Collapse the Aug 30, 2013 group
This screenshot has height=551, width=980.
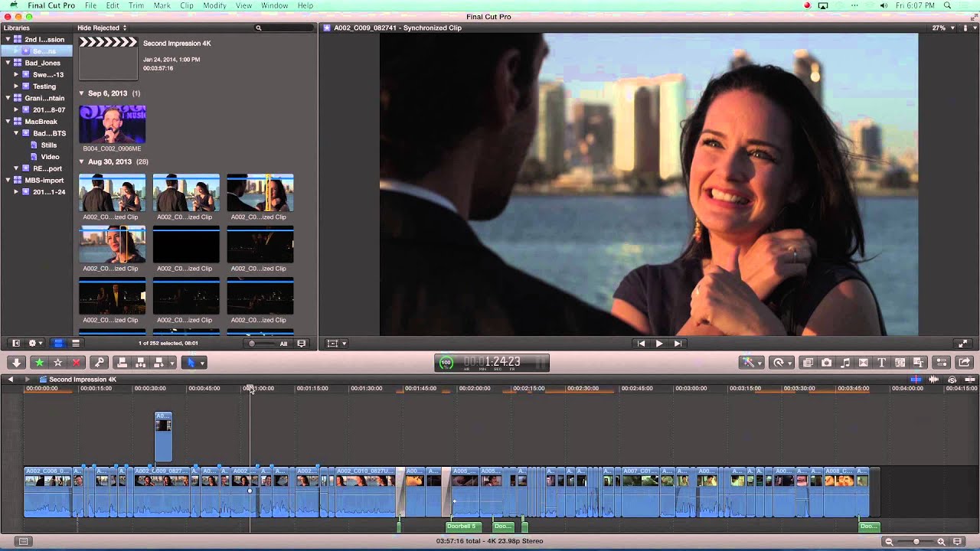82,162
